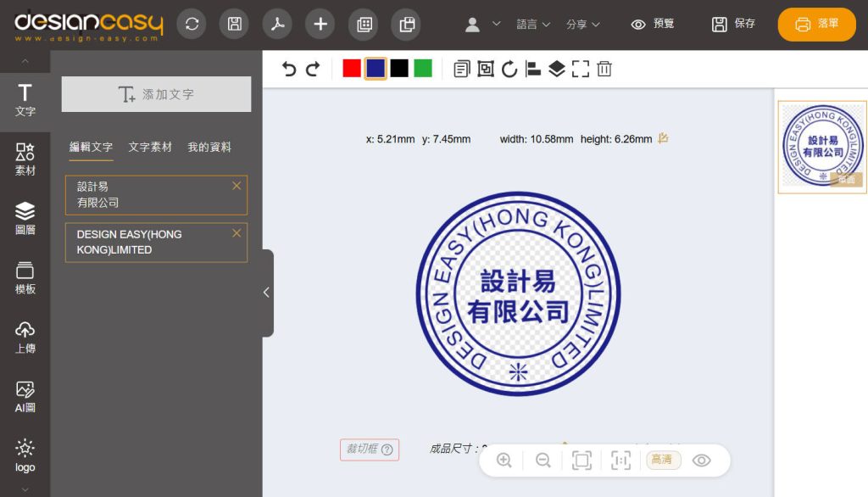The width and height of the screenshot is (868, 497).
Task: Switch to the 文字素材 tab
Action: coord(150,147)
